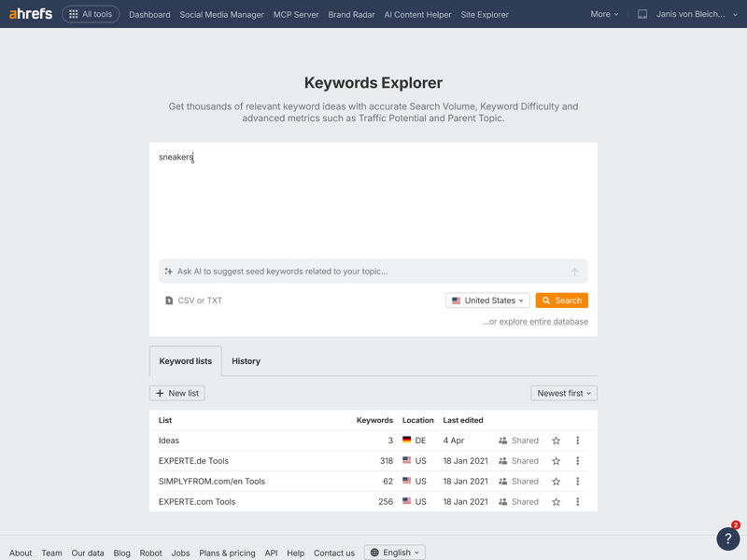
Task: Open options menu for EXPERTE.com Tools
Action: [x=577, y=502]
